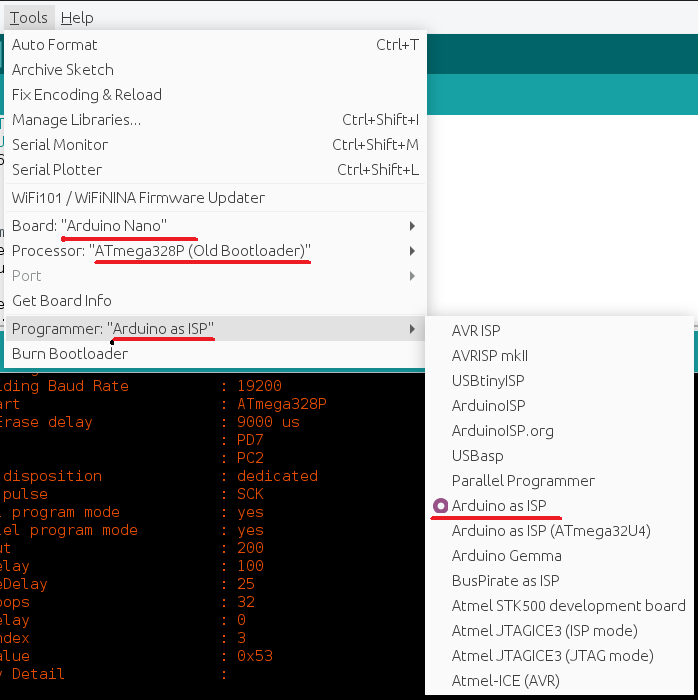
Task: Open Manage Libraries dialog
Action: [x=76, y=120]
